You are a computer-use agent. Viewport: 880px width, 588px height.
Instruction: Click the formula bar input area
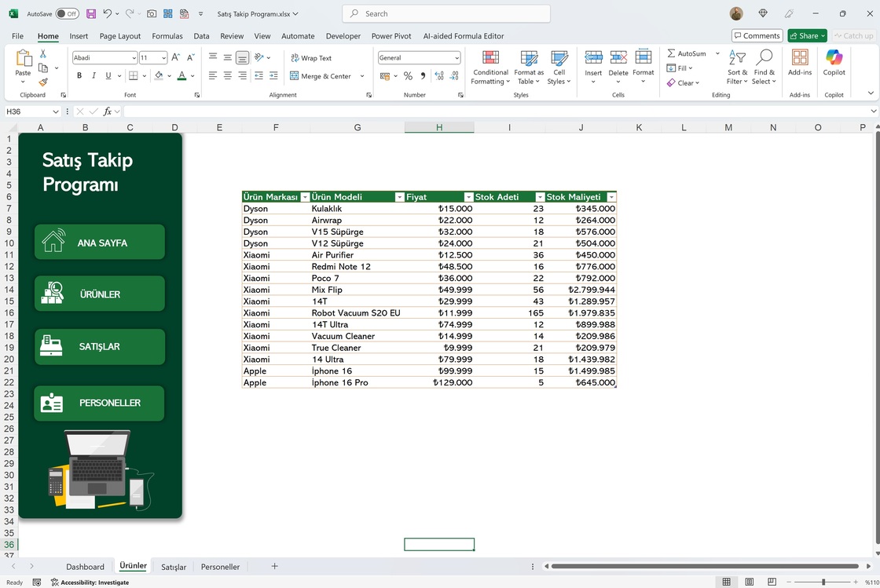(x=497, y=111)
